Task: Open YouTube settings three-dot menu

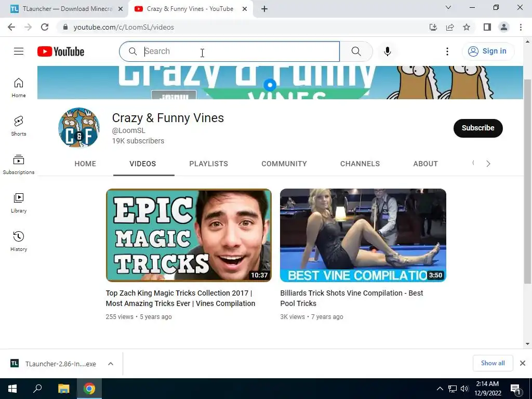Action: coord(447,51)
